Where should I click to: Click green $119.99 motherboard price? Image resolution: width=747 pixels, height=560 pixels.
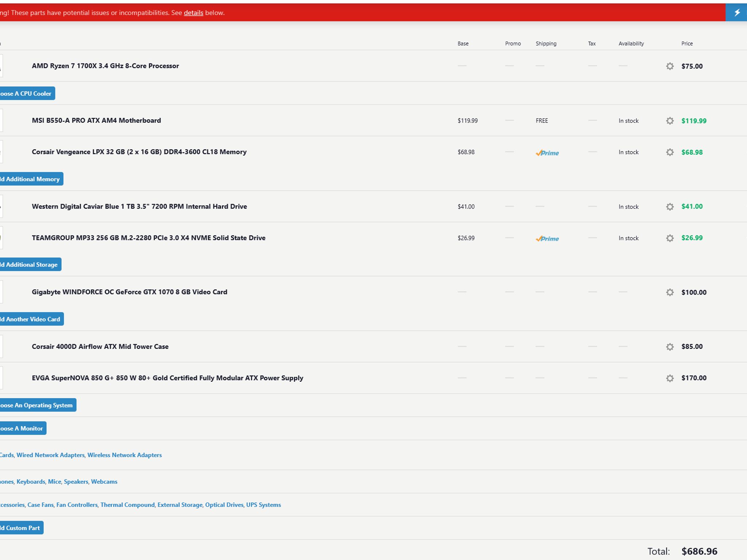click(x=694, y=121)
